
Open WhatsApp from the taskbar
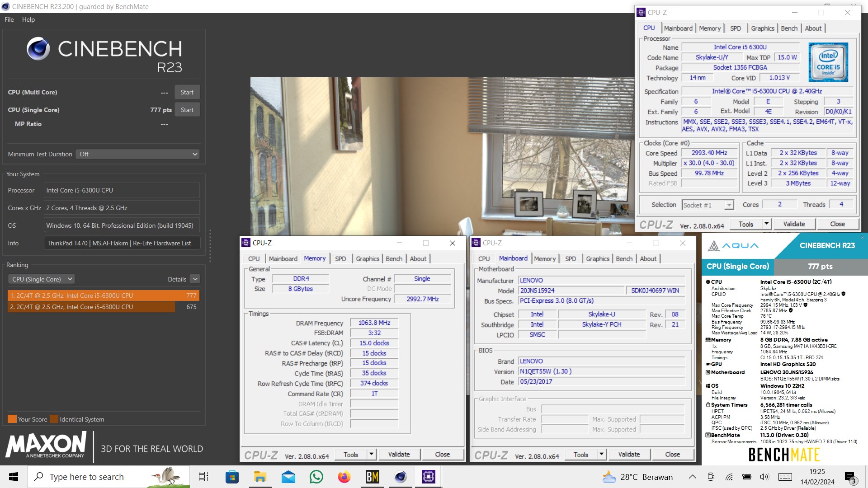pyautogui.click(x=316, y=477)
